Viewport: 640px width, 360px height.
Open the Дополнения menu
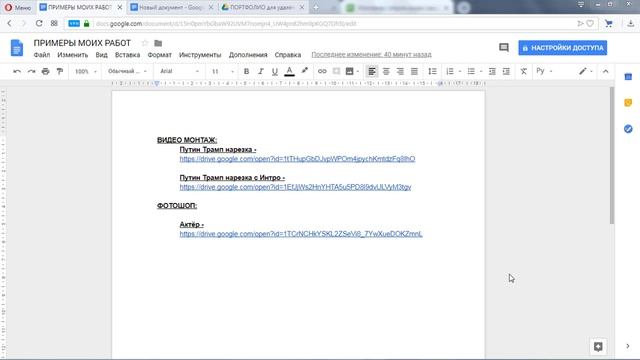[248, 55]
